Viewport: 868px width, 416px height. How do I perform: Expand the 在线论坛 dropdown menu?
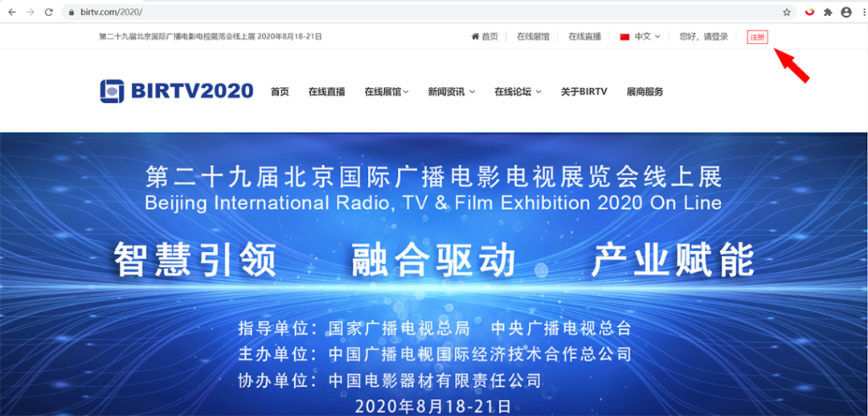pyautogui.click(x=518, y=92)
